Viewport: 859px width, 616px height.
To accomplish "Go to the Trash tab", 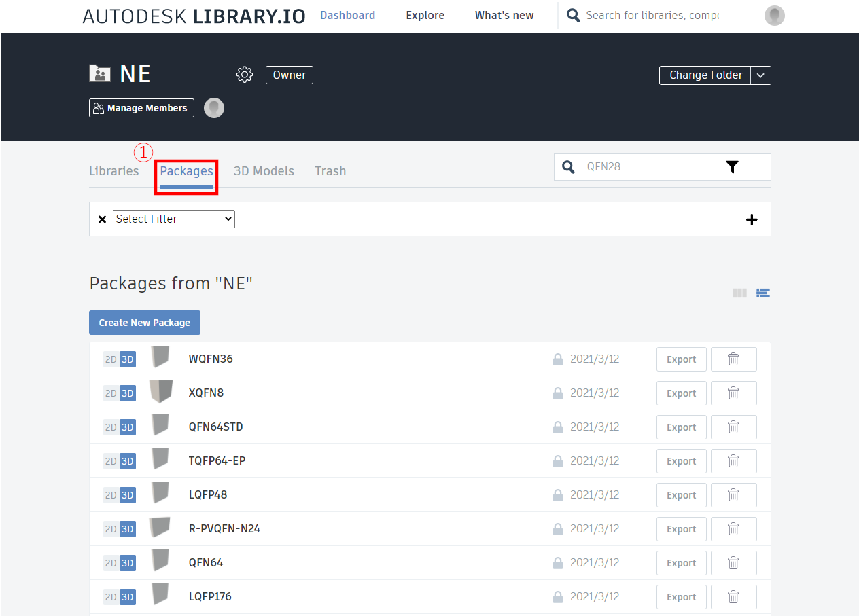I will 330,171.
